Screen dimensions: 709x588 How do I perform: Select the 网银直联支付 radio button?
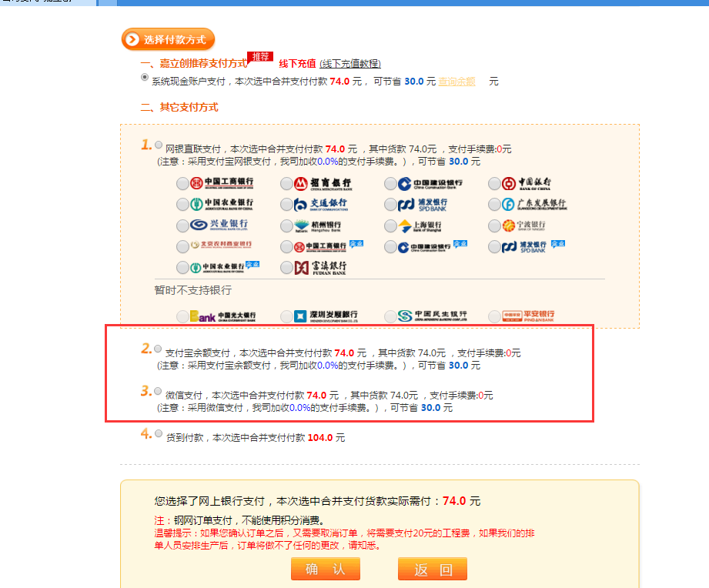pos(159,144)
